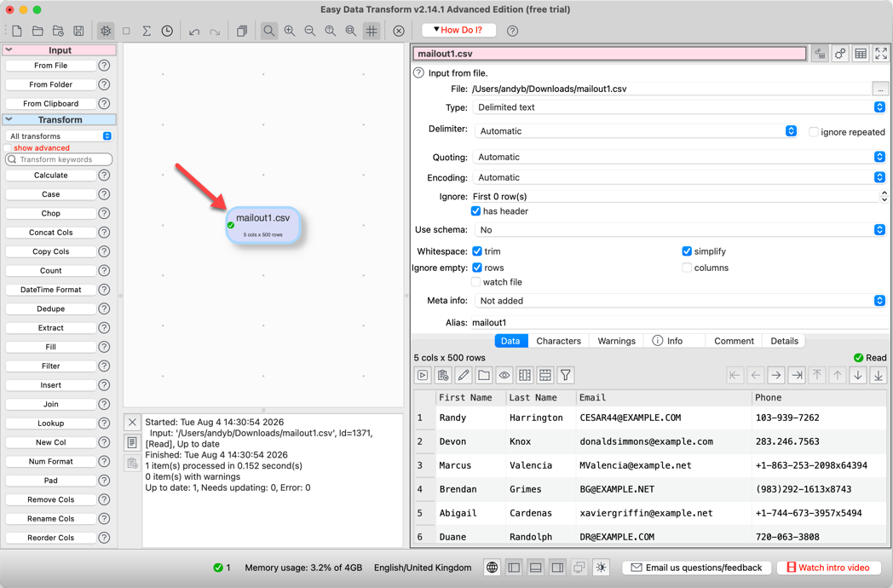Create a new file via toolbar page icon
Image resolution: width=893 pixels, height=588 pixels.
tap(17, 31)
